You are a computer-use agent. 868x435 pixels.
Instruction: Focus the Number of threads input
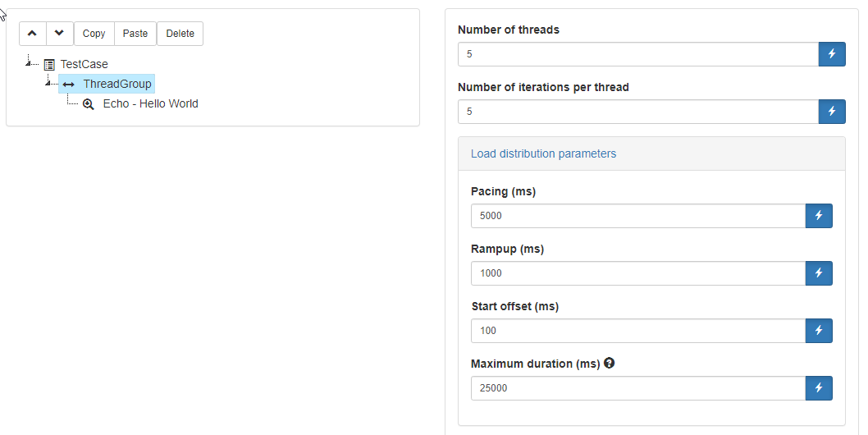click(x=638, y=53)
